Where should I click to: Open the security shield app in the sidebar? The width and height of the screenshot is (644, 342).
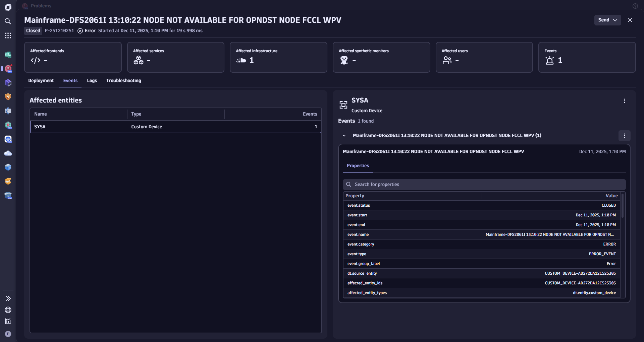pyautogui.click(x=8, y=97)
